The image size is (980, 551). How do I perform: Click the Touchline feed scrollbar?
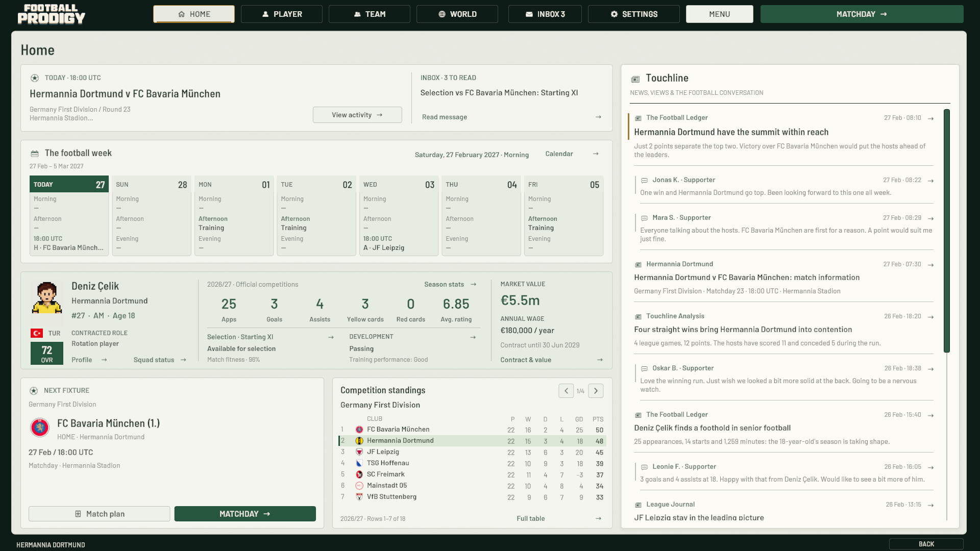click(947, 231)
